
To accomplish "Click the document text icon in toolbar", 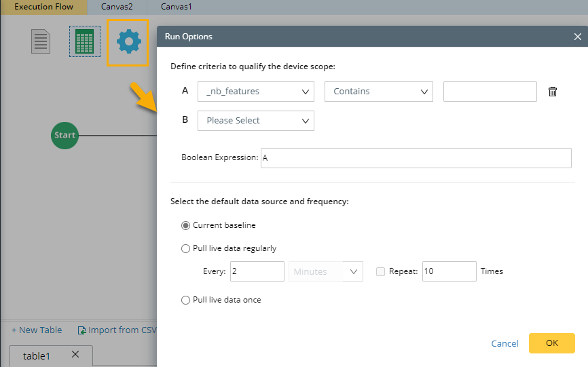I will point(41,41).
